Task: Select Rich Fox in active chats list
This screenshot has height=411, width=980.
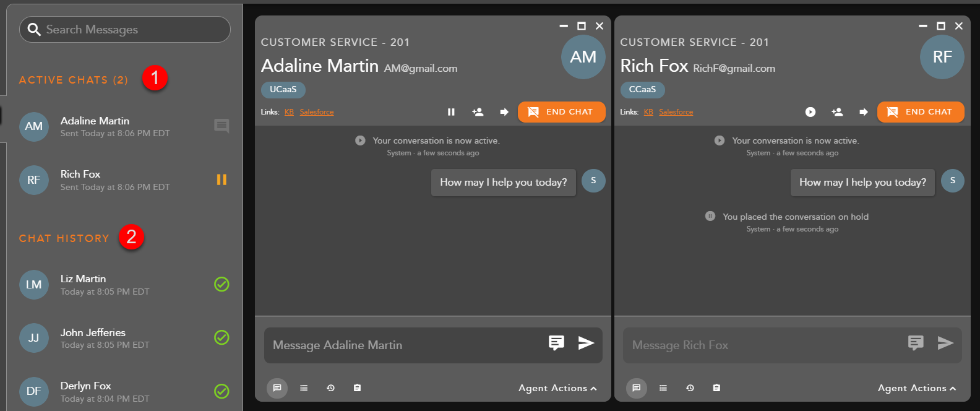Action: pyautogui.click(x=114, y=180)
